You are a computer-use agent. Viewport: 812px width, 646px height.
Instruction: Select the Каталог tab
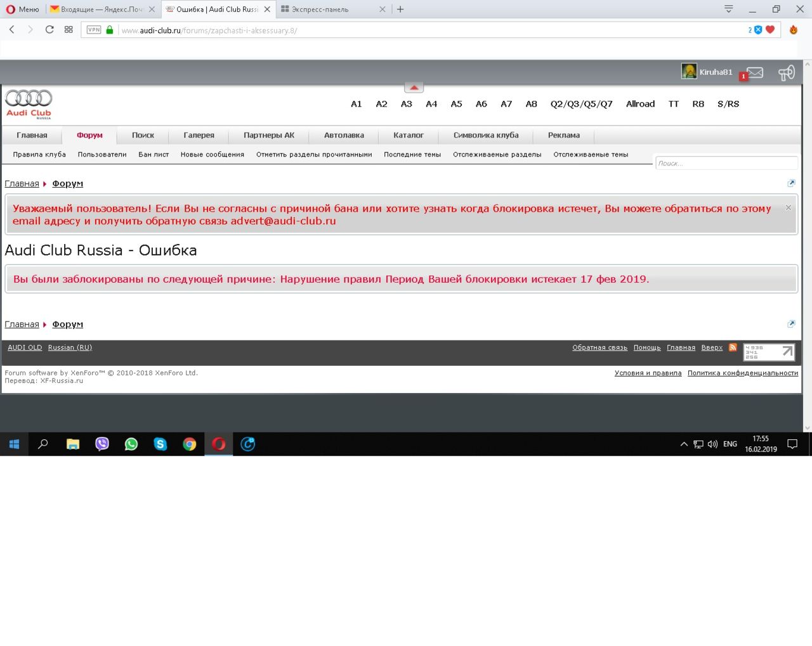coord(409,135)
